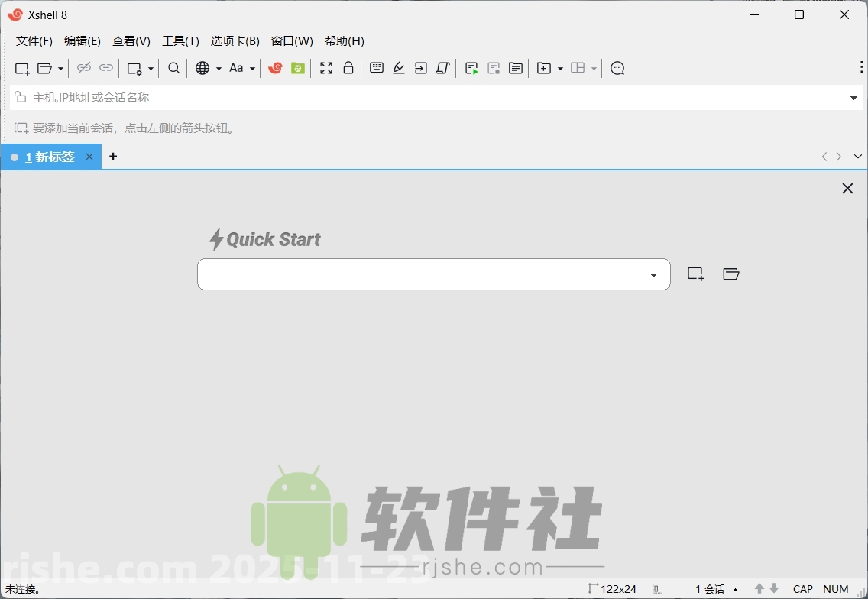
Task: Open sessions folder beside Quick Start
Action: tap(731, 274)
